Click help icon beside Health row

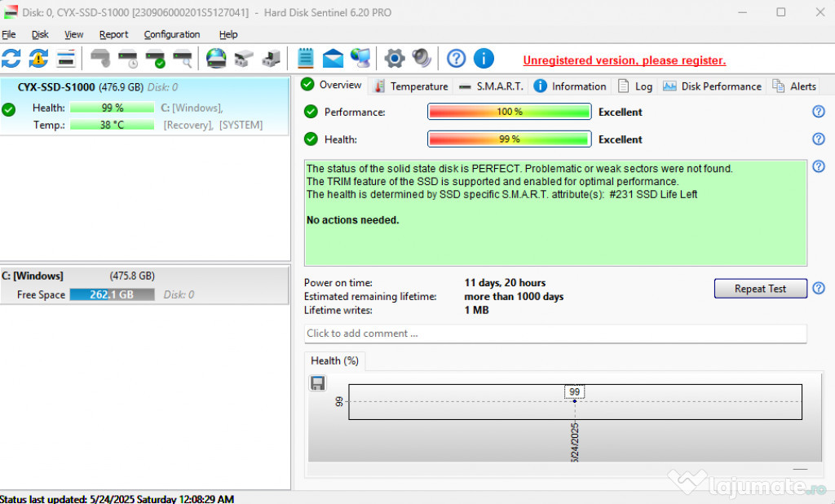coord(819,139)
